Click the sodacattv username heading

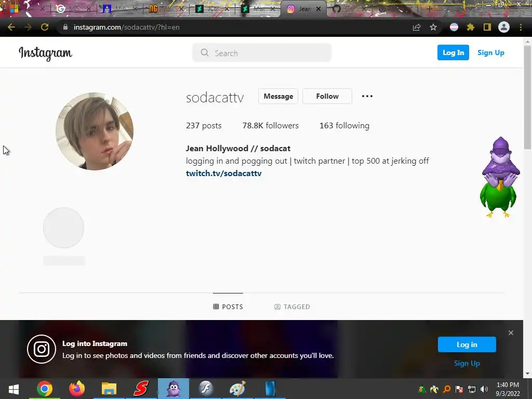[215, 98]
